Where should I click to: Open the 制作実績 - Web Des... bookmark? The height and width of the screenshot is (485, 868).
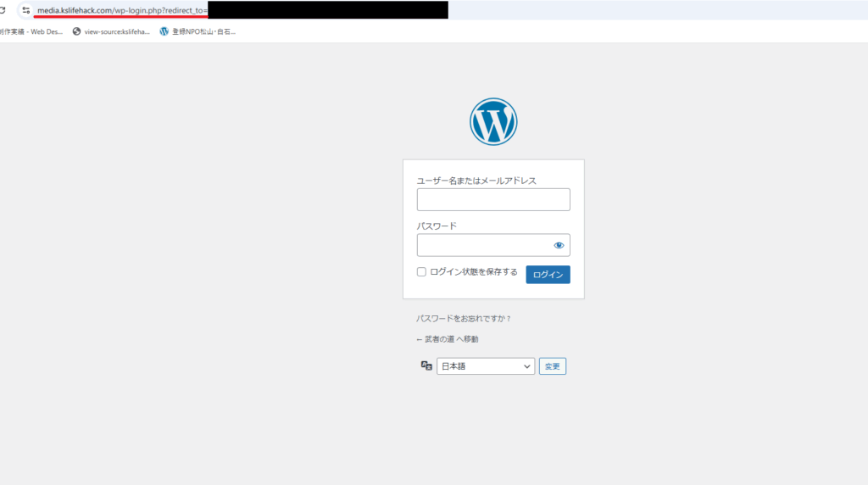pyautogui.click(x=31, y=31)
